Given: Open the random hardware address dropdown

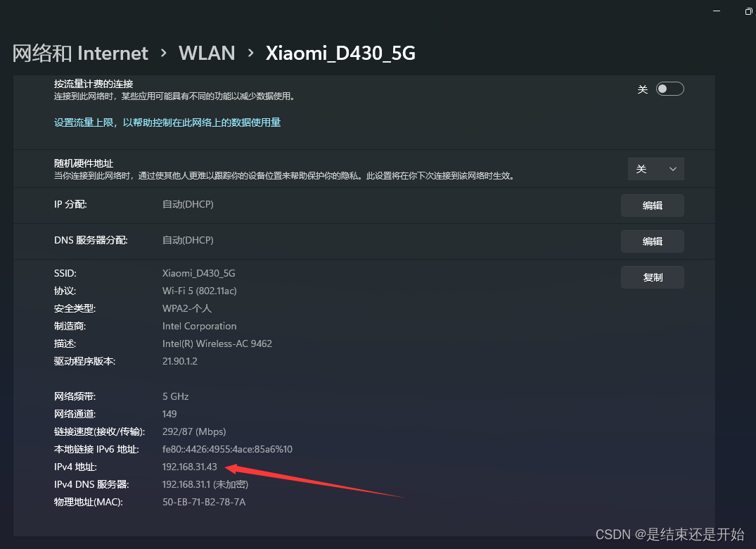Looking at the screenshot, I should coord(655,169).
